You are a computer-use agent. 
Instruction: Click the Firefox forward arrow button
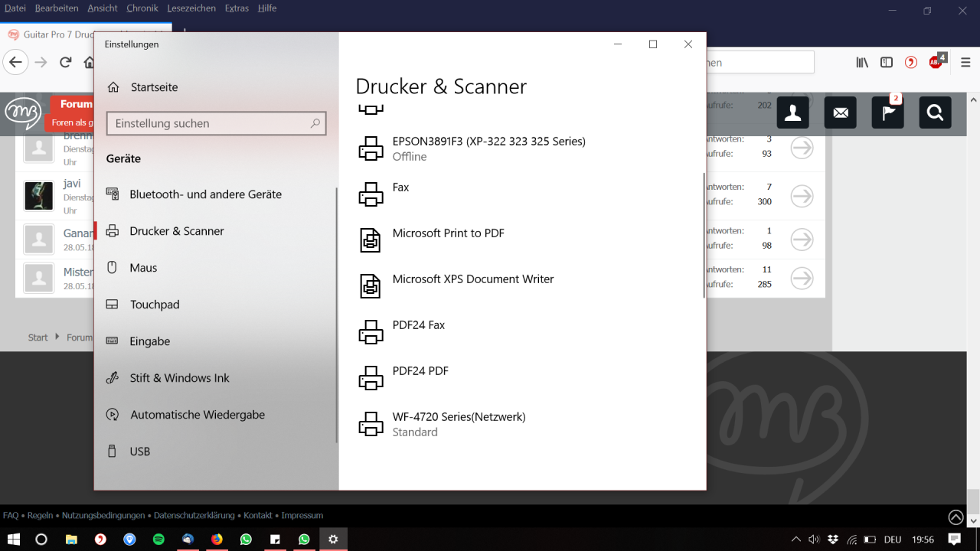click(41, 62)
